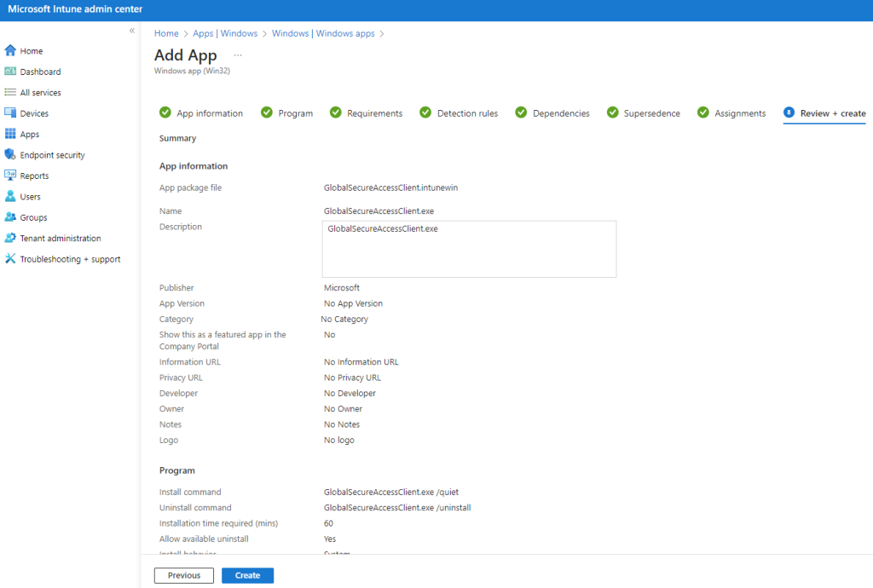873x588 pixels.
Task: Click the green check beside Assignments
Action: coord(703,112)
